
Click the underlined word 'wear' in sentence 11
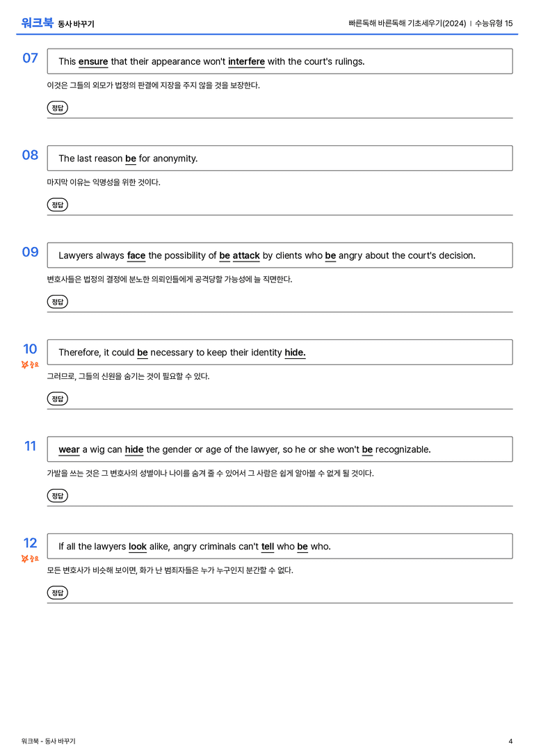click(69, 450)
